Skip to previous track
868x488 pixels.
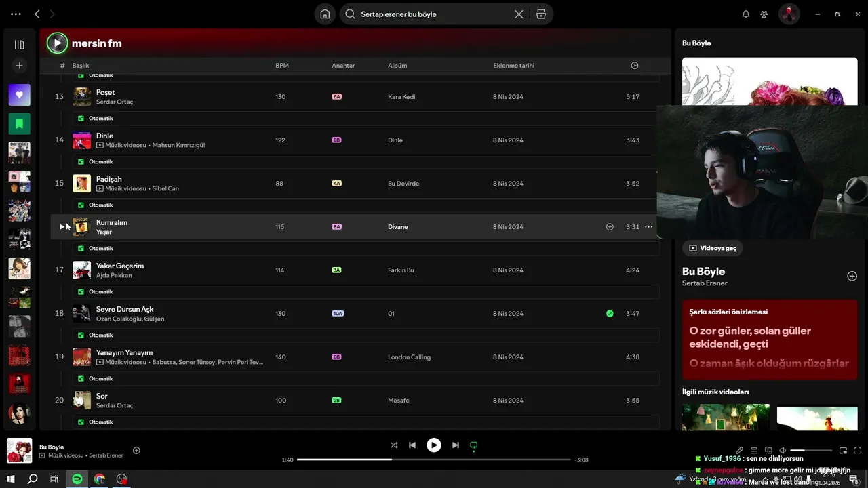pyautogui.click(x=412, y=445)
